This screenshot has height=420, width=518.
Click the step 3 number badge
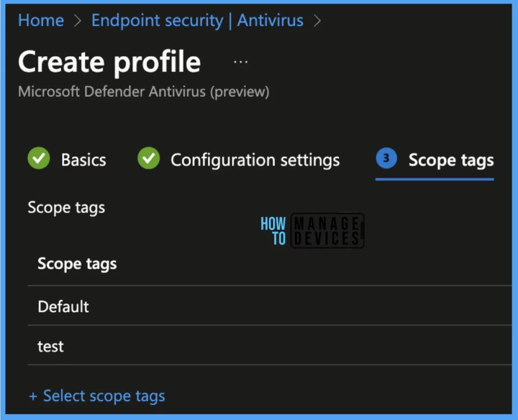pos(386,158)
